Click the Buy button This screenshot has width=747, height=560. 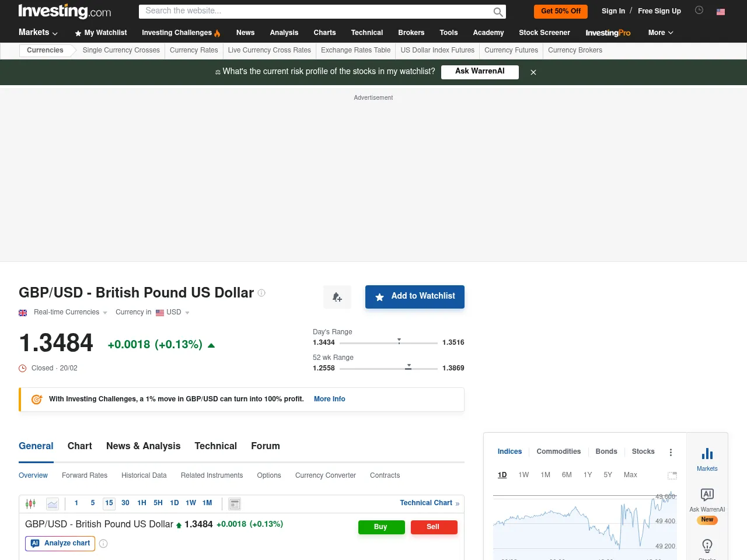pyautogui.click(x=381, y=527)
